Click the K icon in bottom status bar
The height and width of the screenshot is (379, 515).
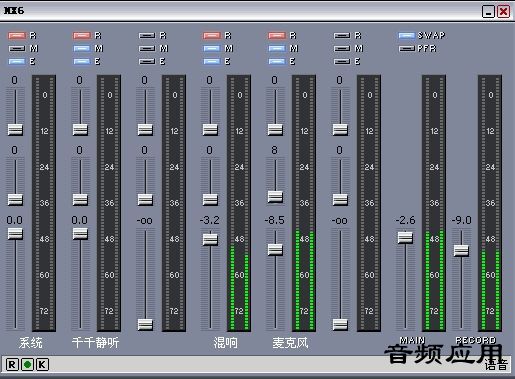[42, 364]
